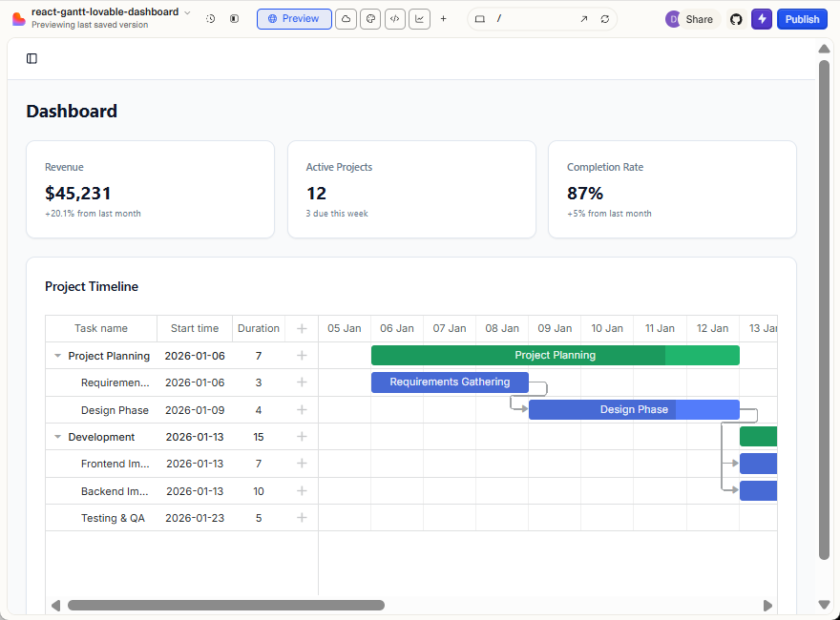Collapse the Project Planning task group
Screen dimensions: 840x620
click(57, 355)
